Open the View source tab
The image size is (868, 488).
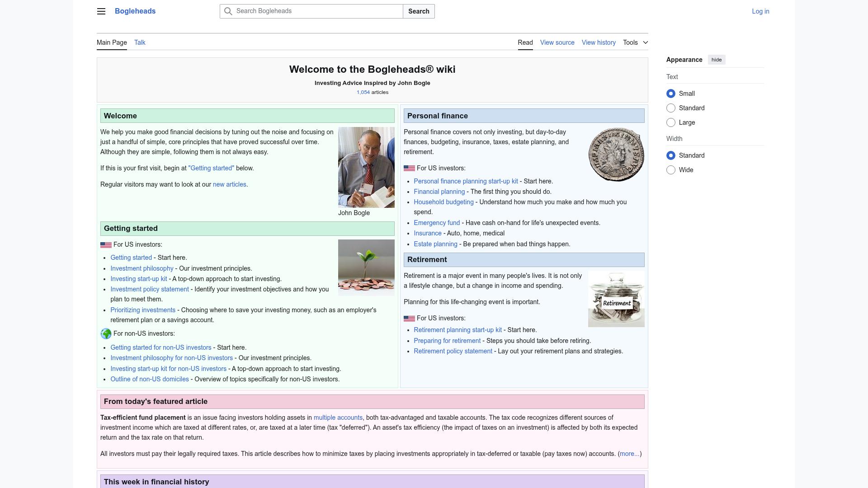pyautogui.click(x=557, y=42)
